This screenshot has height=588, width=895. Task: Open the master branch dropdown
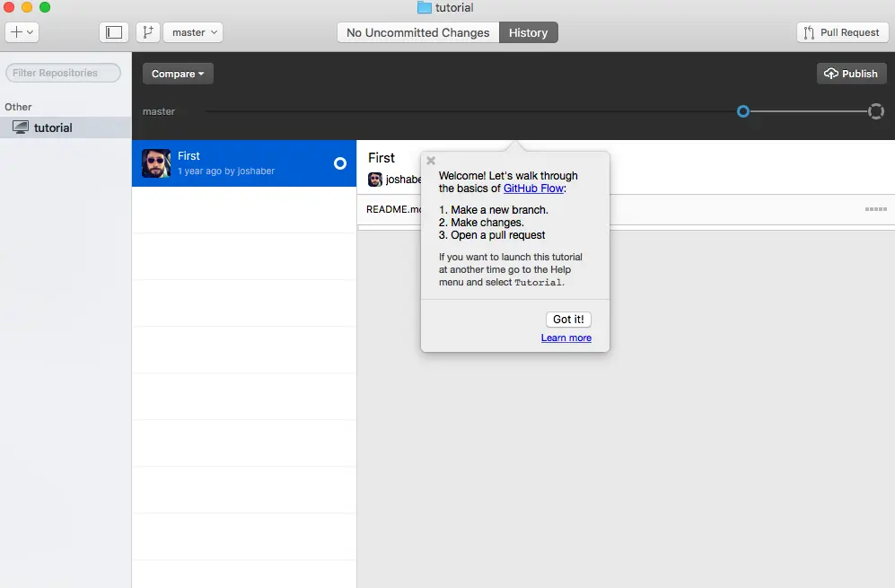192,31
